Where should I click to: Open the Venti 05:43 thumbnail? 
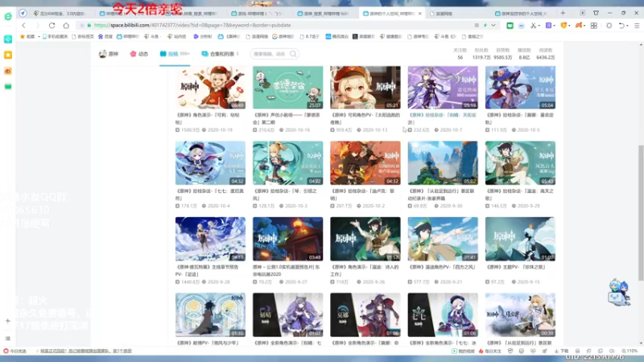pyautogui.click(x=520, y=163)
